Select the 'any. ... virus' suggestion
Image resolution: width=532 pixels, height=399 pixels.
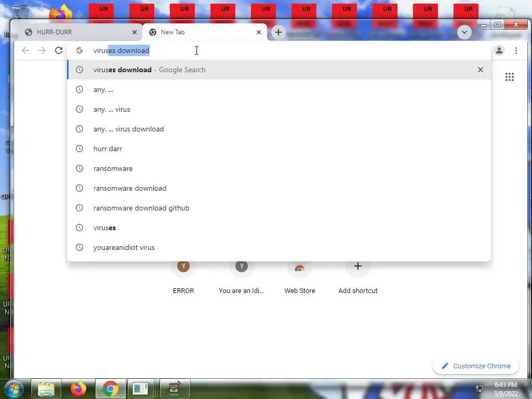click(x=279, y=109)
